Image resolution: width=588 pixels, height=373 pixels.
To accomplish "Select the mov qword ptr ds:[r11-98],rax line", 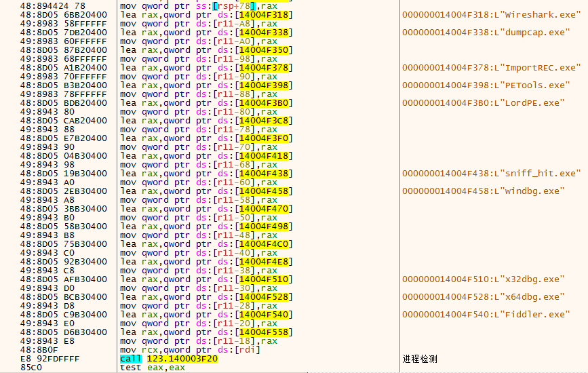I will coord(199,59).
